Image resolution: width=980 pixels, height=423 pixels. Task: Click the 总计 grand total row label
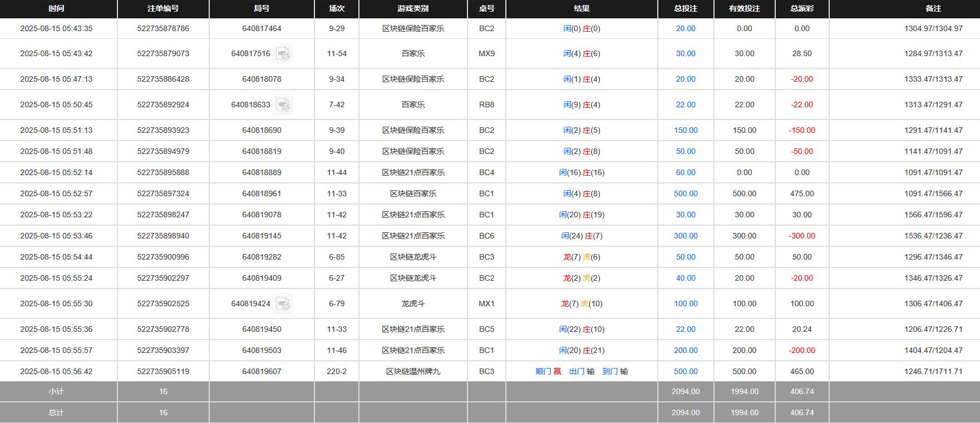pyautogui.click(x=56, y=412)
